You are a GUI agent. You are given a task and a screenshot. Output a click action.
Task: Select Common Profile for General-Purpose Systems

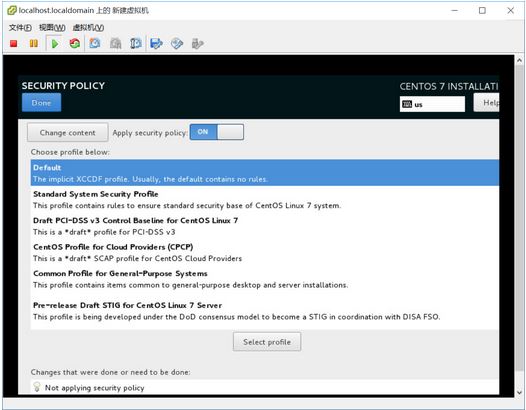(x=265, y=279)
